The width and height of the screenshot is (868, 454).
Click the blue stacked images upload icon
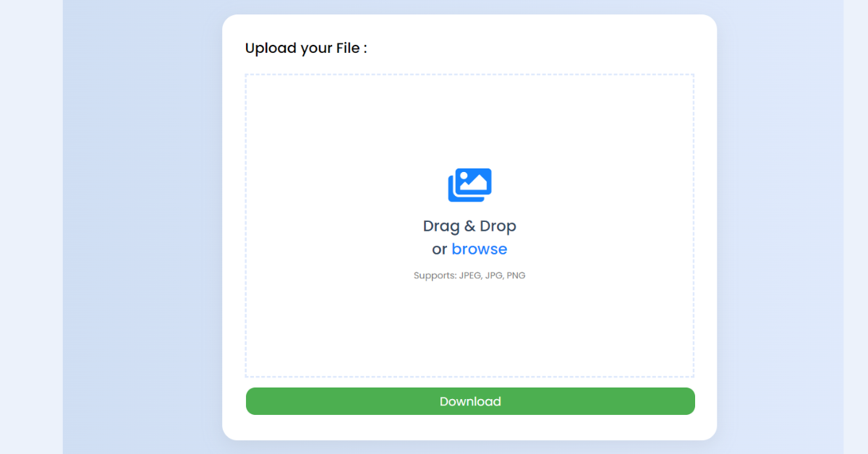pos(469,184)
